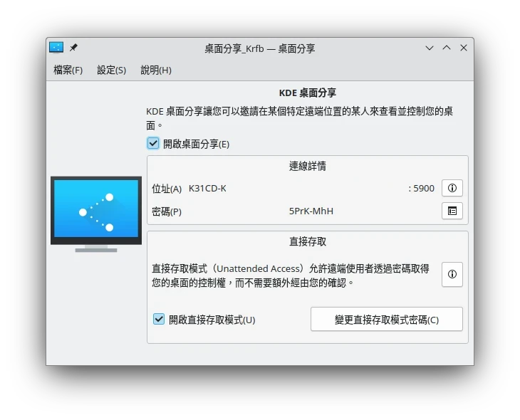Viewport: 520px width, 420px height.
Task: Click the port number 5900
Action: (422, 189)
